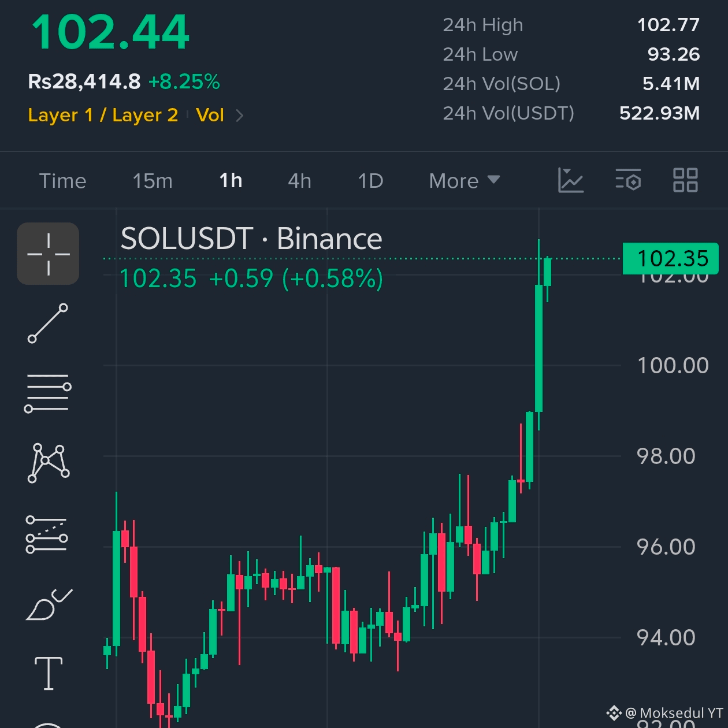Tap the 94.00 price axis label
The image size is (728, 728).
[x=666, y=637]
